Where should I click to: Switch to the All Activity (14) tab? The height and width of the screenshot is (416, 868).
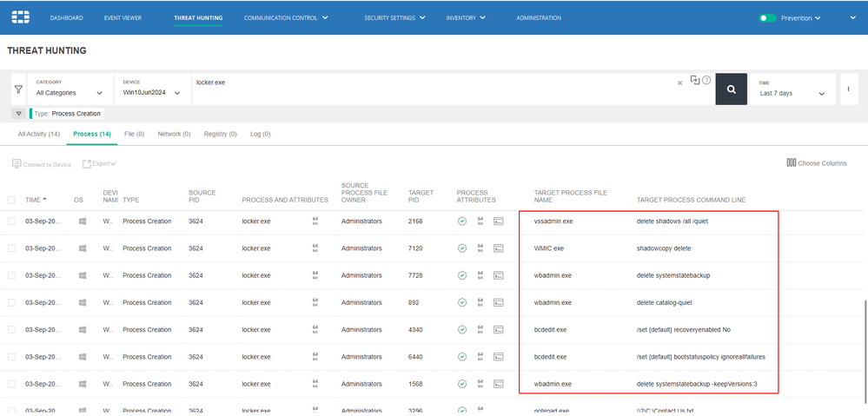pos(38,135)
